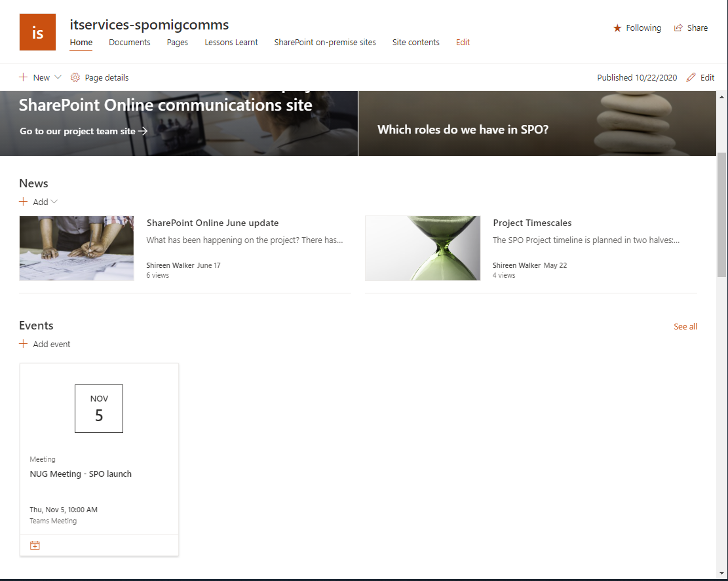Click 'SharePoint Online communications site' hero title
728x581 pixels.
[x=165, y=105]
